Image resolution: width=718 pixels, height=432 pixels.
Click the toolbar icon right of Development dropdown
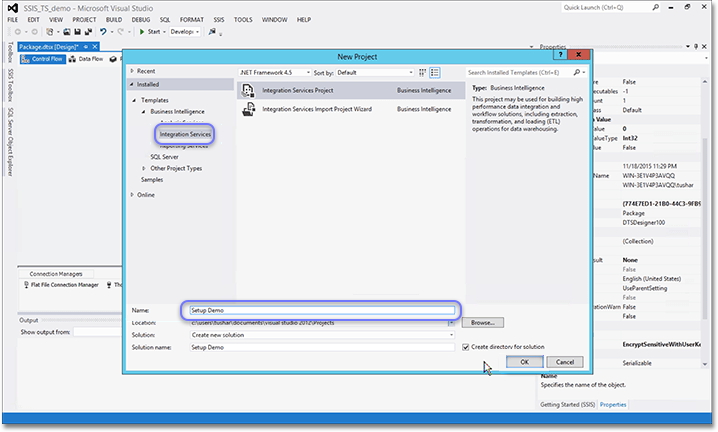(212, 32)
